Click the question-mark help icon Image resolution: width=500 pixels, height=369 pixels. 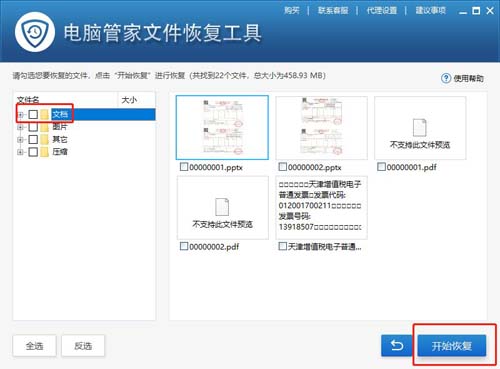pyautogui.click(x=446, y=78)
